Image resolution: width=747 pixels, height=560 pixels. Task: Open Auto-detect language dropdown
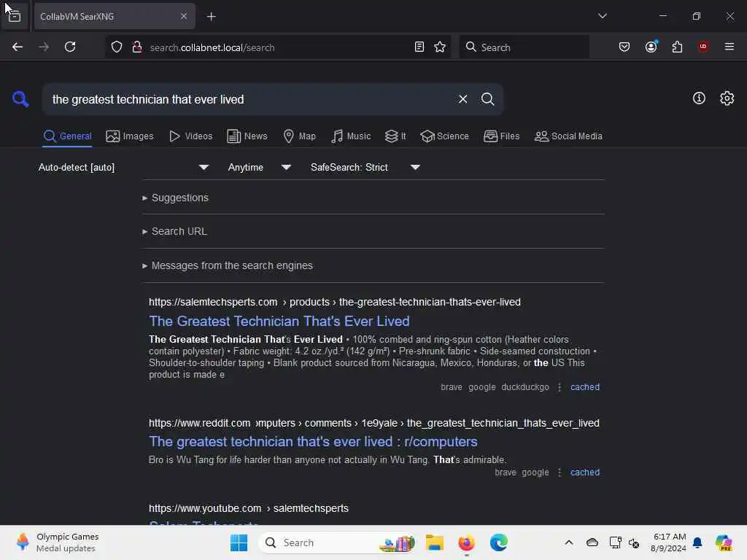tap(124, 167)
